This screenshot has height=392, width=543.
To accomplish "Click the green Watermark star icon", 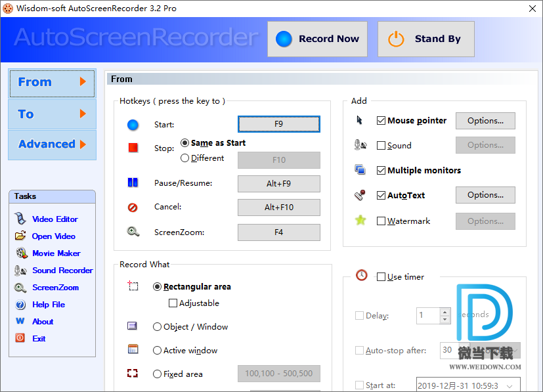I will coord(360,220).
